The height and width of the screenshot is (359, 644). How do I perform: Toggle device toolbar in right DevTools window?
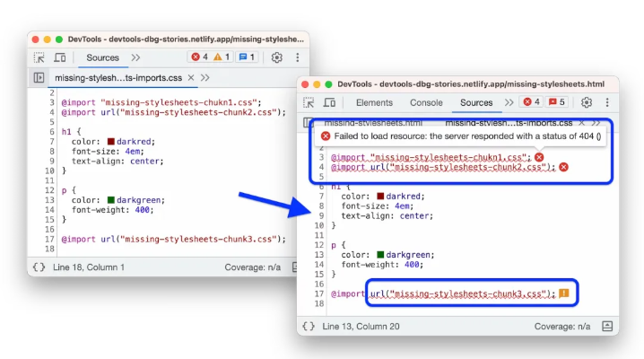(x=329, y=103)
